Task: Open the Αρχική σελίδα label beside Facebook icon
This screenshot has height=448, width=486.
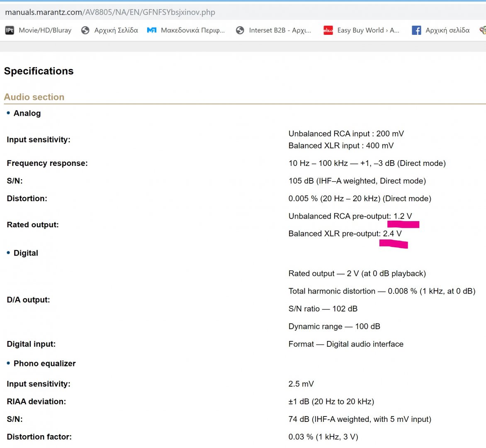Action: [447, 30]
